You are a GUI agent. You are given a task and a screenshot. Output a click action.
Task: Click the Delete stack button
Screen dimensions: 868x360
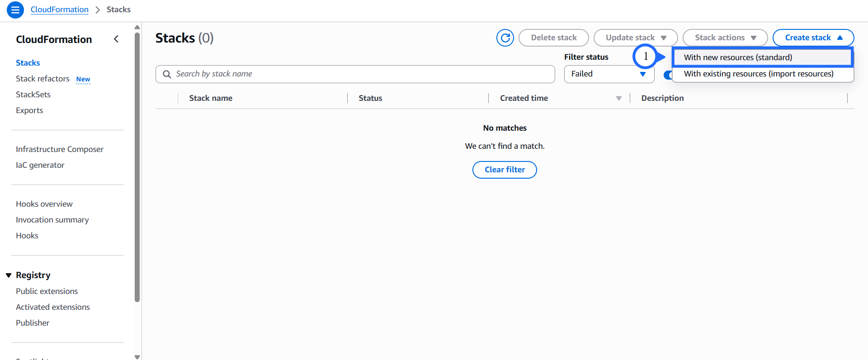coord(553,38)
